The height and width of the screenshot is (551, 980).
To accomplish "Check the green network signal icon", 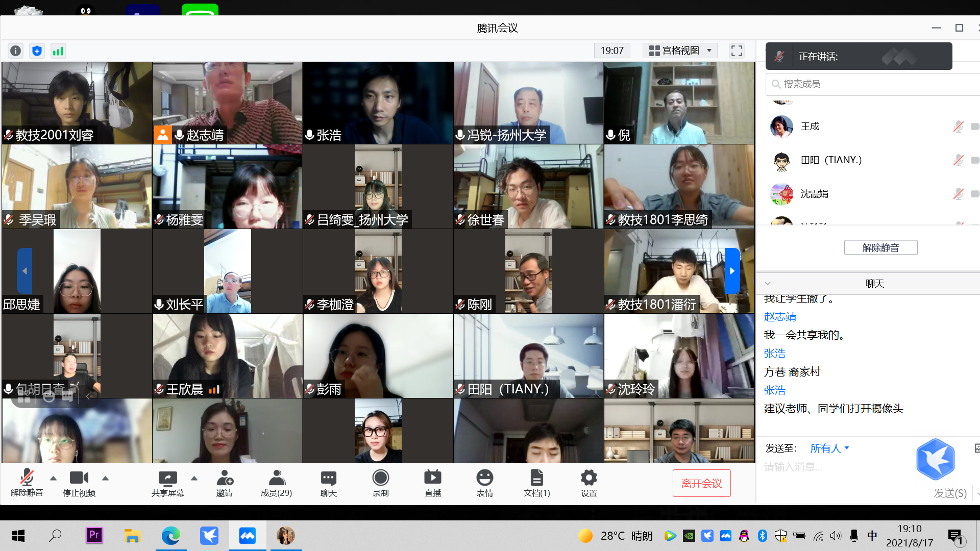I will pos(58,51).
